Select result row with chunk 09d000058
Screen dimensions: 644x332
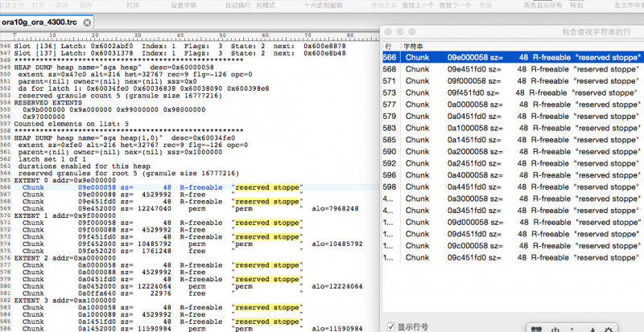click(514, 222)
